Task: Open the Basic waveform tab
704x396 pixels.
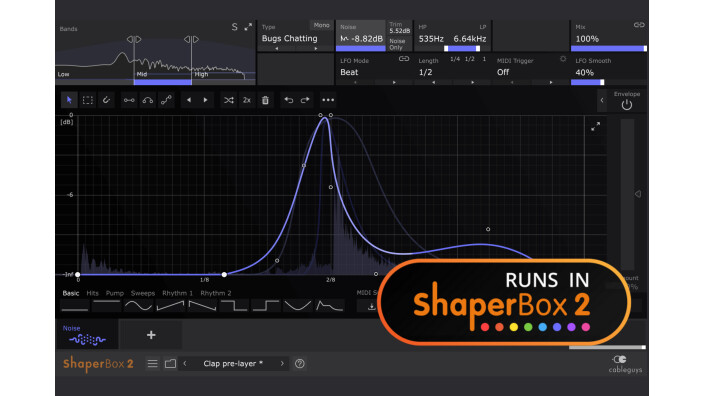Action: [71, 293]
